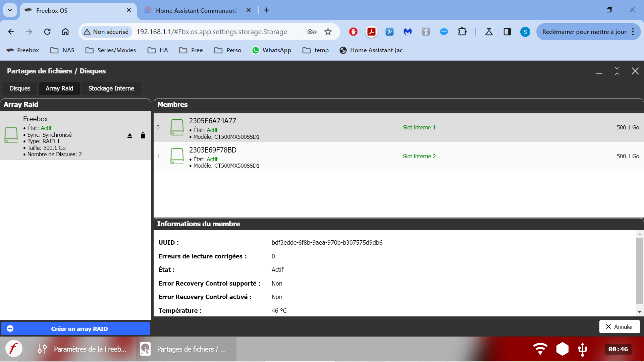
Task: Click the Annuler button
Action: (x=619, y=327)
